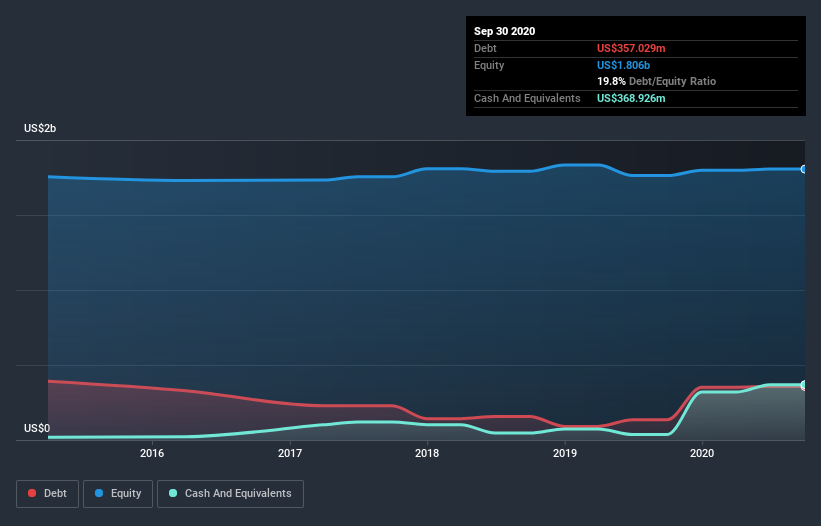Click the 19.8% Debt/Equity Ratio text
The width and height of the screenshot is (821, 526).
[x=657, y=81]
